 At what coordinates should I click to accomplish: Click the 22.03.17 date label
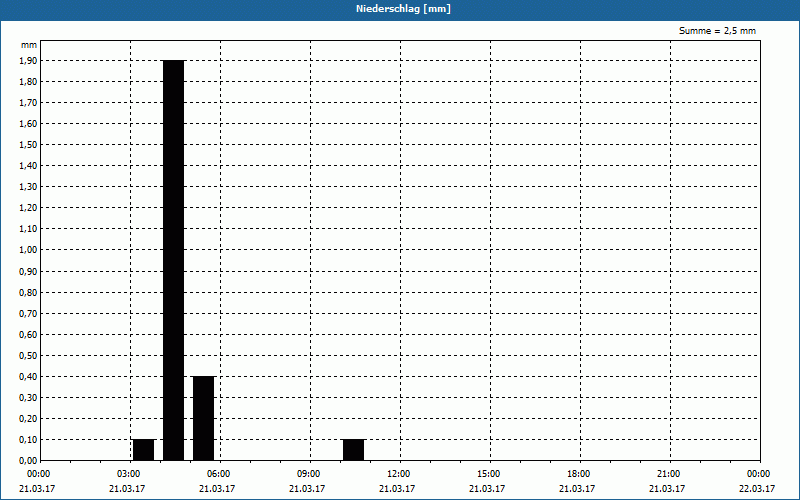(x=757, y=489)
